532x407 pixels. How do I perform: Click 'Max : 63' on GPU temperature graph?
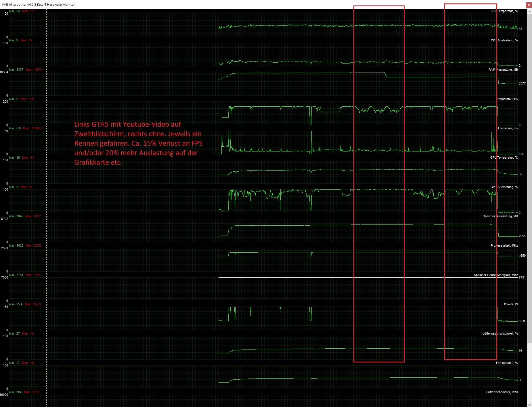(28, 158)
